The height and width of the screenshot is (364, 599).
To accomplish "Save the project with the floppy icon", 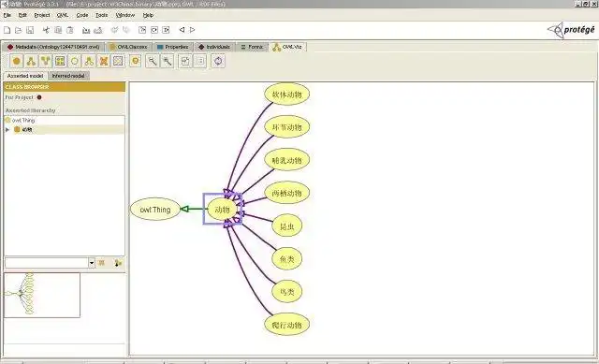I will point(30,30).
